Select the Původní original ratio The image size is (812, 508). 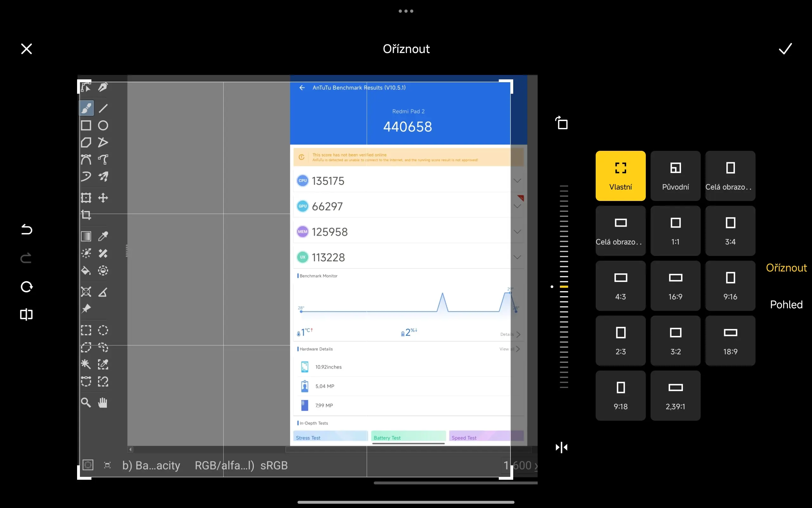675,176
